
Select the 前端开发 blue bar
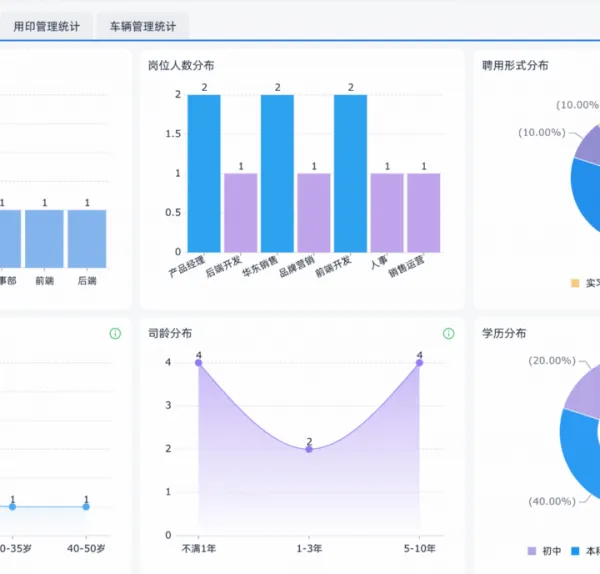pyautogui.click(x=351, y=173)
